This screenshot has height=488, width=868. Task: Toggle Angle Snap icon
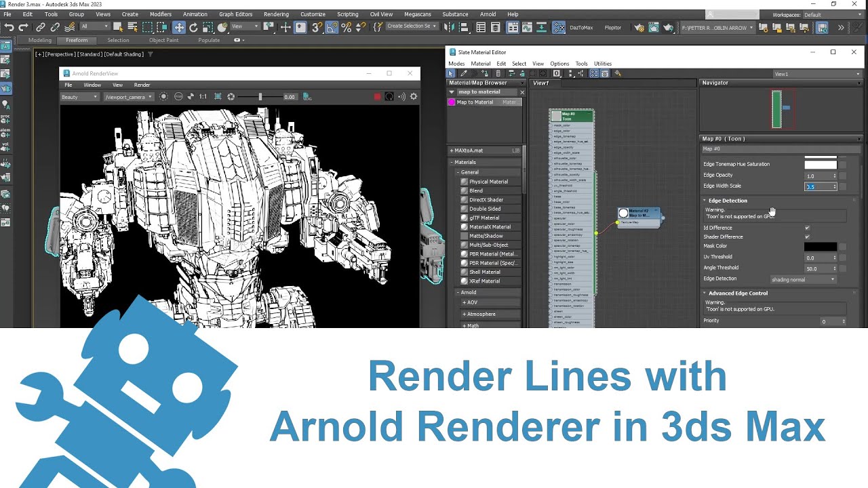(332, 27)
